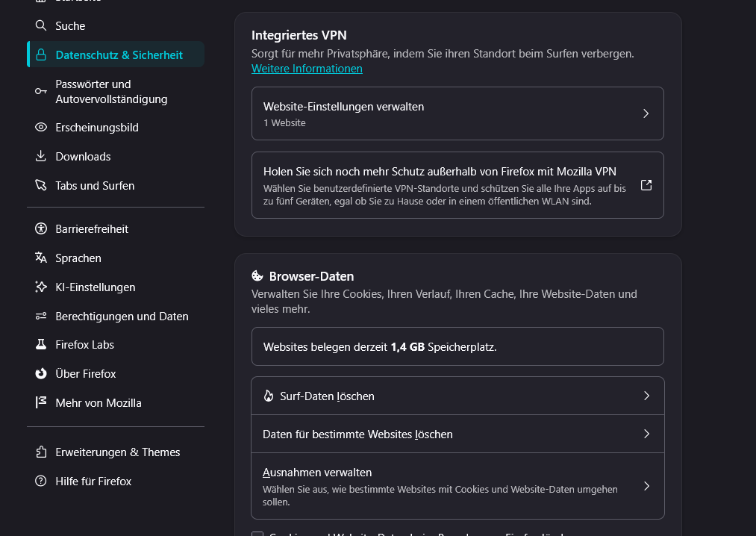Open Hilfe für Firefox
The image size is (756, 536).
pos(116,481)
